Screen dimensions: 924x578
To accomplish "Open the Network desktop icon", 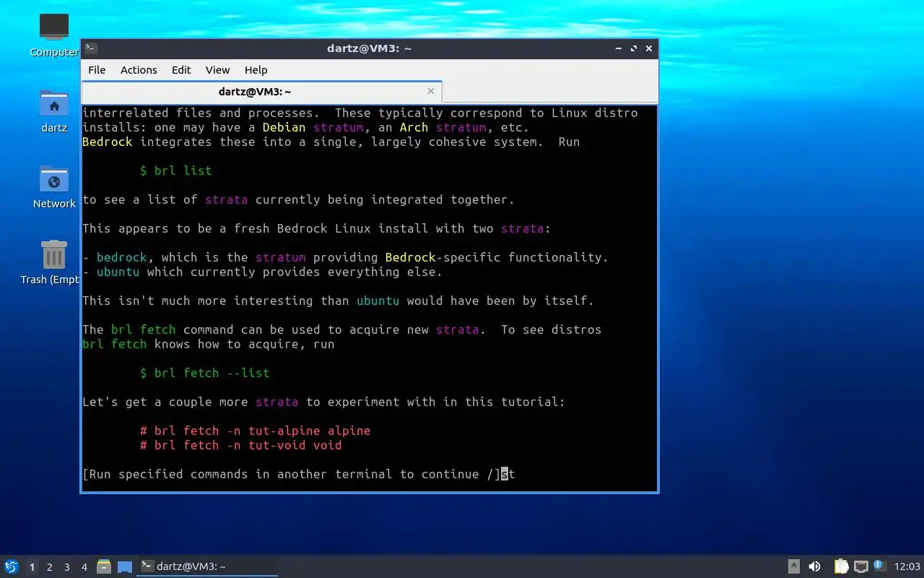I will 54,187.
